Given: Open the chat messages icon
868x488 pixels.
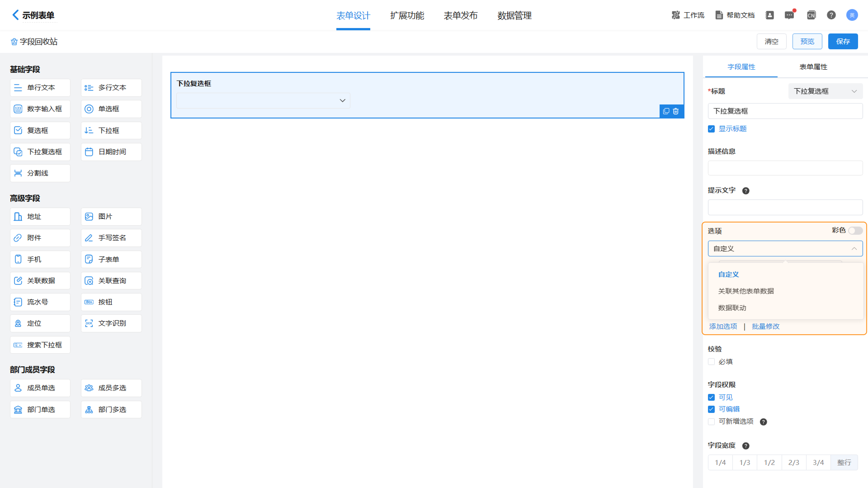Looking at the screenshot, I should (x=789, y=15).
